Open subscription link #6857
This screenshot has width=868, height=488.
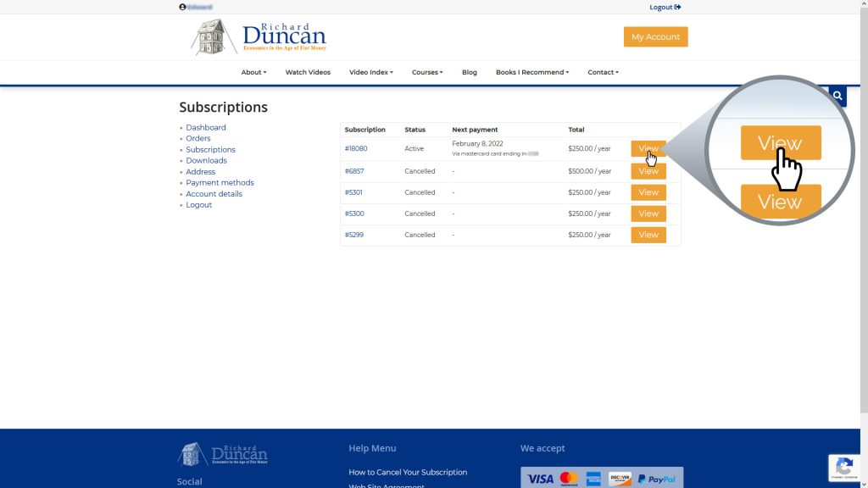click(x=354, y=171)
